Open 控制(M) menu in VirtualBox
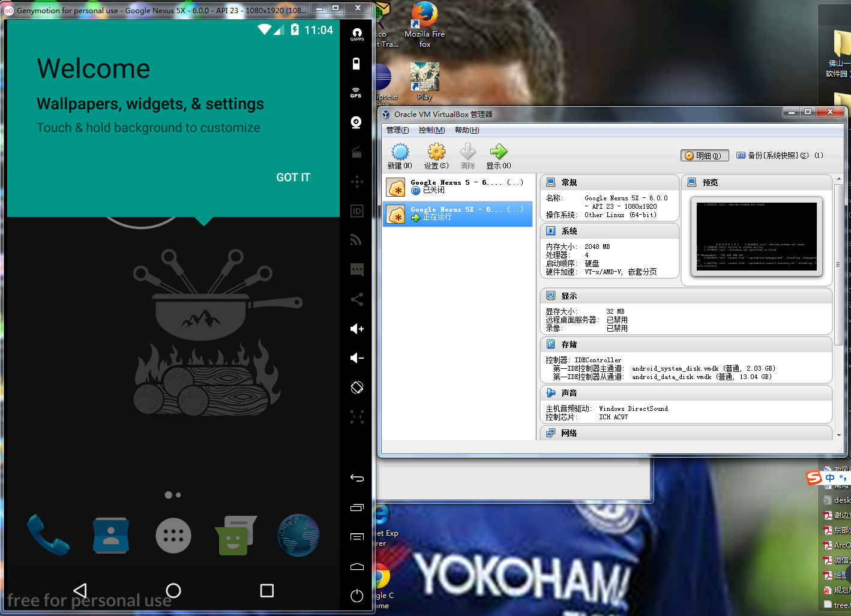 pyautogui.click(x=432, y=130)
